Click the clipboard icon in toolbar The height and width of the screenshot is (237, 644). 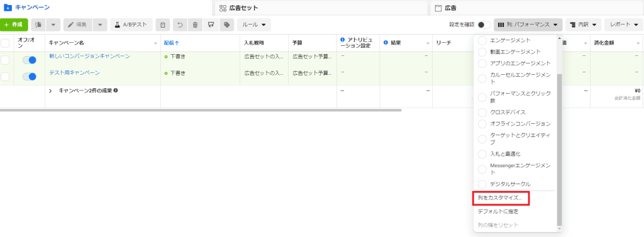coord(163,25)
